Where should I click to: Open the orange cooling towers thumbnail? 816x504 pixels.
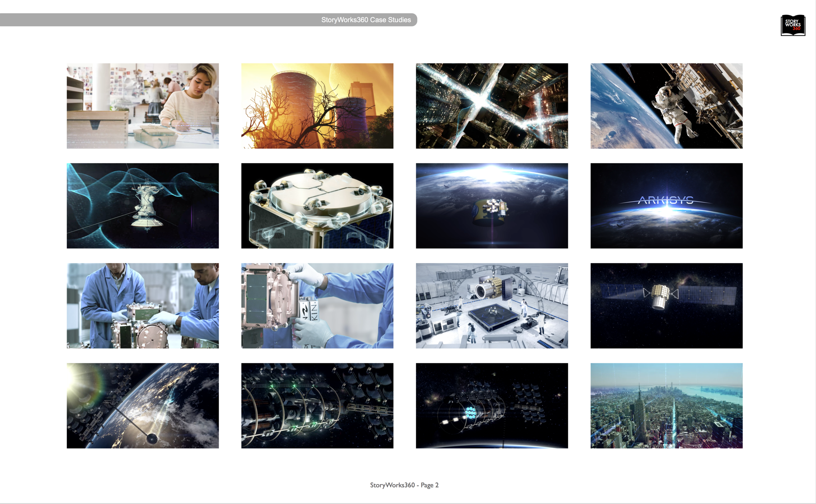tap(317, 106)
